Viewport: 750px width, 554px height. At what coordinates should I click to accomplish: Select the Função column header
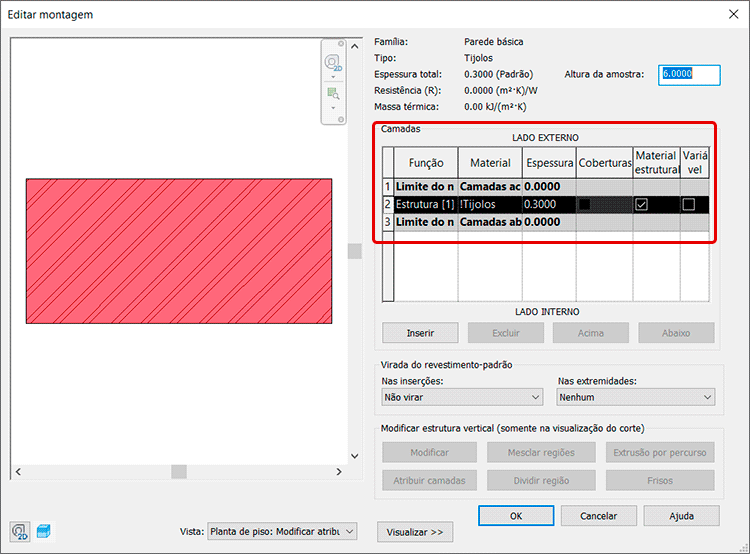pos(426,163)
